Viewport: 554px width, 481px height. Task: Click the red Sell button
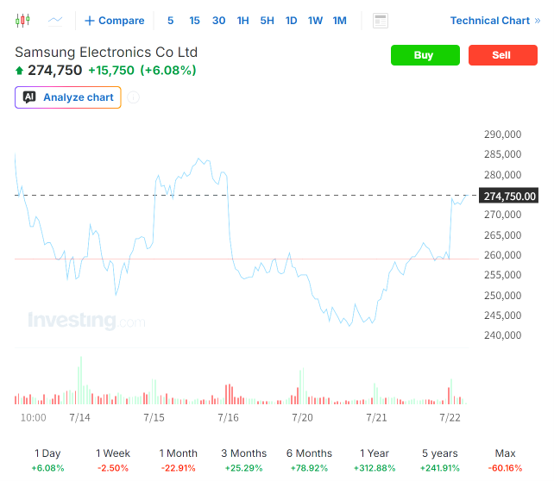click(503, 55)
